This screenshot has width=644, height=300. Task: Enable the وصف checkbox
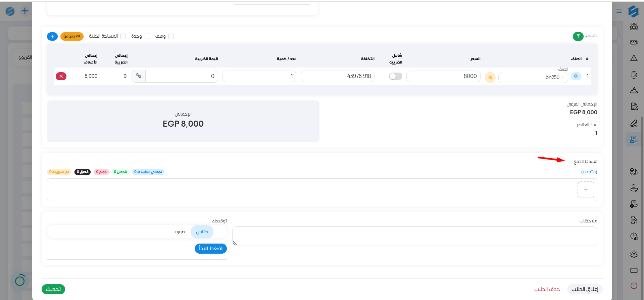tap(171, 36)
